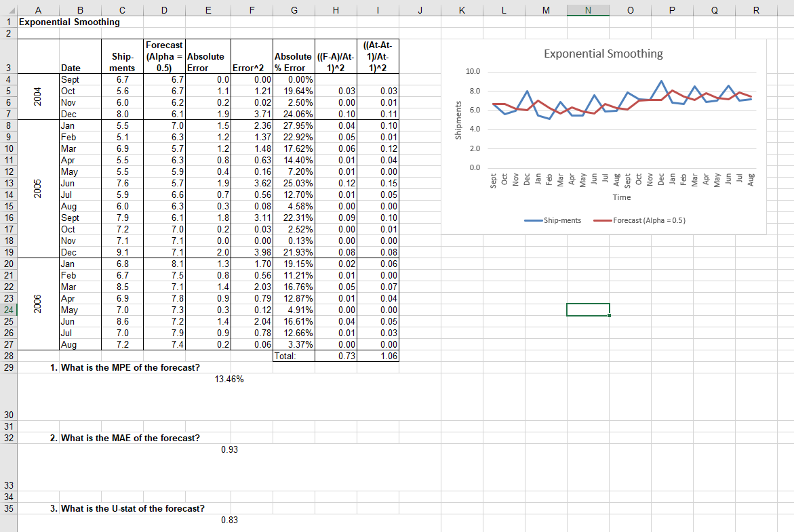Screen dimensions: 794x532
Task: Click the chart's Shipments vertical axis title
Action: (458, 121)
